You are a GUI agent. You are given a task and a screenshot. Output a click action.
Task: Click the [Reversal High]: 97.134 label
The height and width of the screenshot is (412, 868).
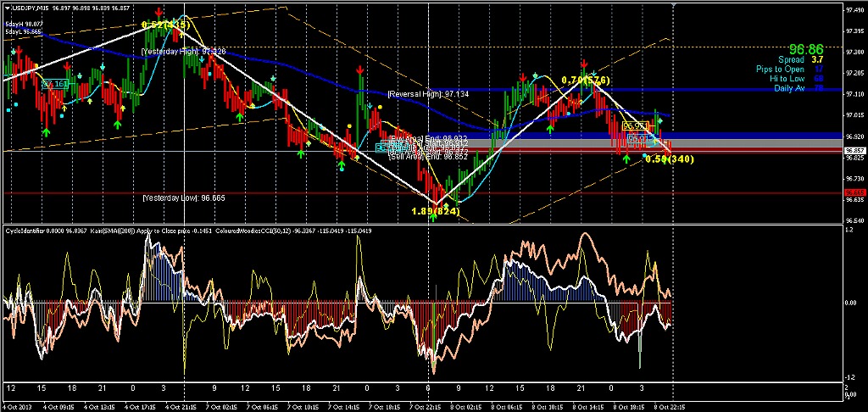[x=428, y=94]
